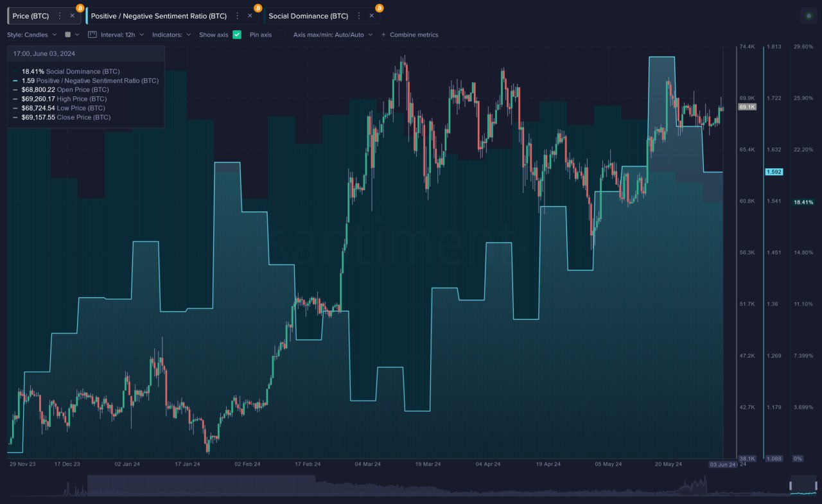Click the 17 Feb 24 date label
Image resolution: width=822 pixels, height=504 pixels.
pyautogui.click(x=308, y=464)
